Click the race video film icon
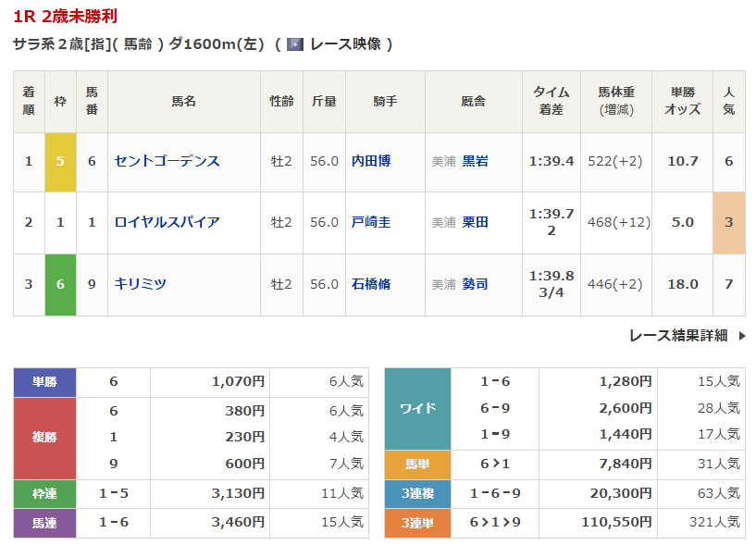Viewport: 756px width, 545px height. [295, 43]
